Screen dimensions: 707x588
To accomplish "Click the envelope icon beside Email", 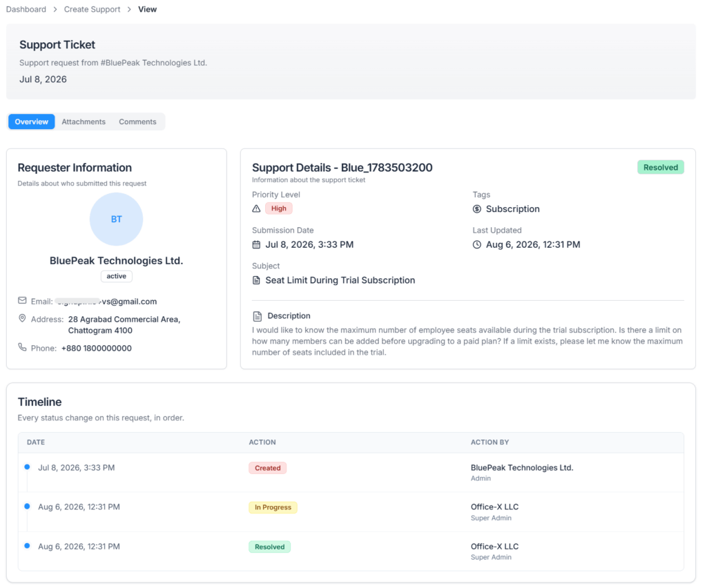I will (x=22, y=300).
